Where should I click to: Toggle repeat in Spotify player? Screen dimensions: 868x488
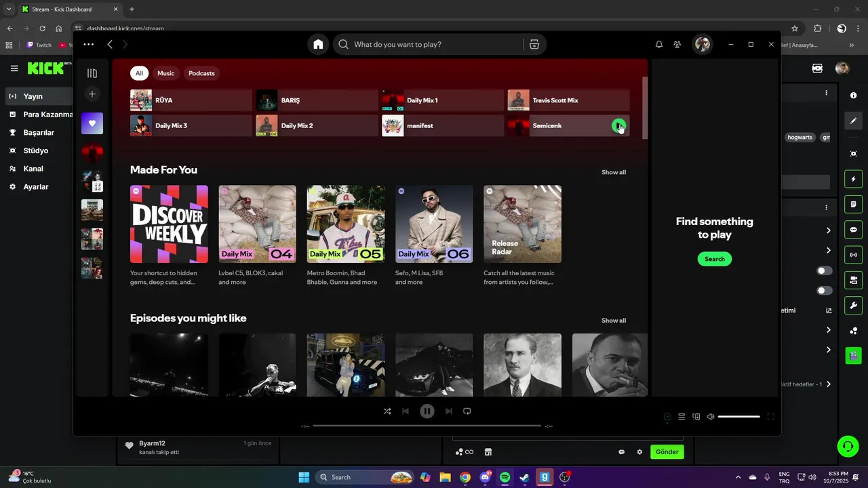pyautogui.click(x=467, y=411)
